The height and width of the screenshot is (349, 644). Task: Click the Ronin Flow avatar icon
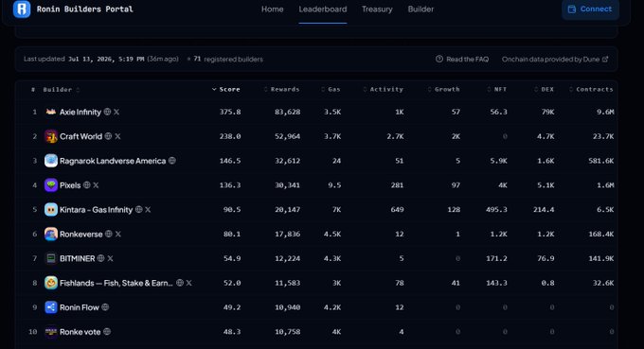click(51, 307)
